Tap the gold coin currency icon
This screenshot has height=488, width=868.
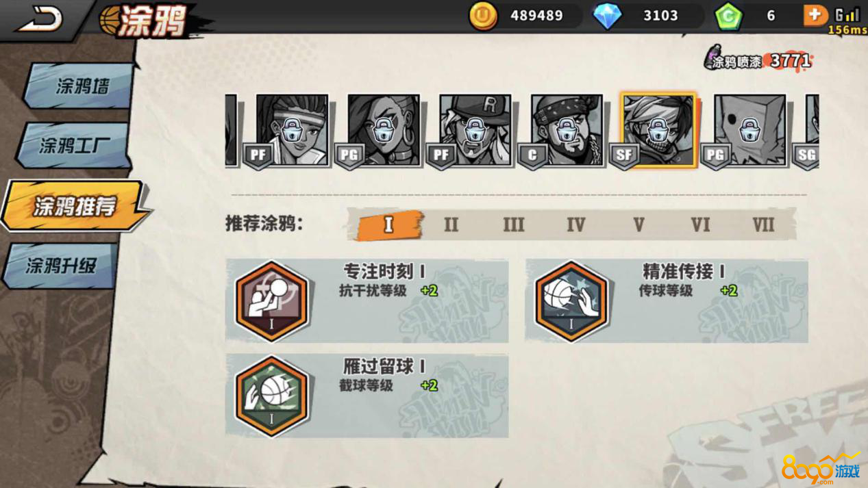482,15
